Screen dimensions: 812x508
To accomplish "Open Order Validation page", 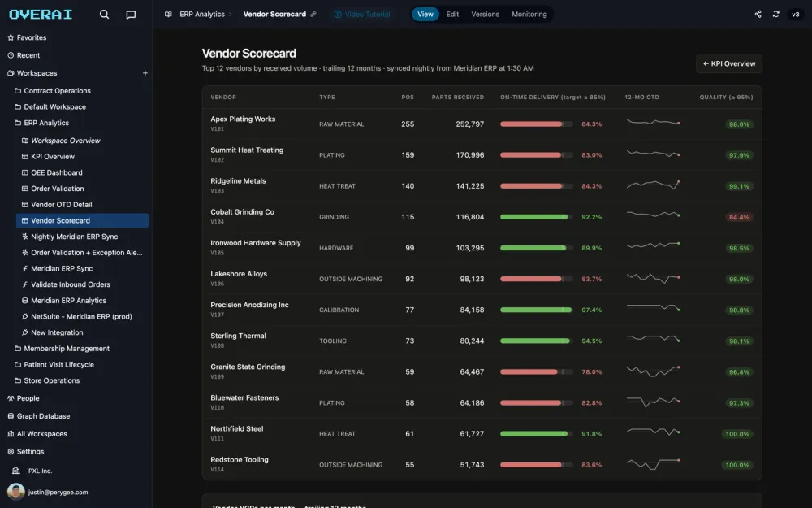I will (x=53, y=189).
